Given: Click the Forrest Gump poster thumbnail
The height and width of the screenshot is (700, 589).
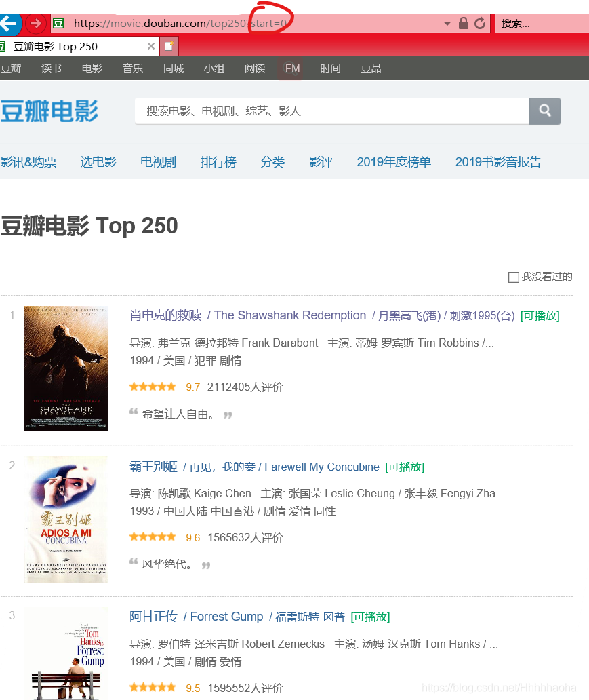Looking at the screenshot, I should [66, 654].
